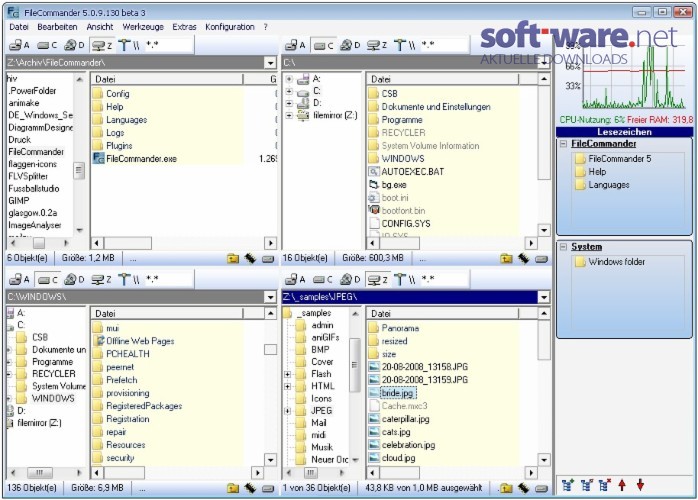Collapse the System bookmark group
698x500 pixels.
pyautogui.click(x=564, y=247)
